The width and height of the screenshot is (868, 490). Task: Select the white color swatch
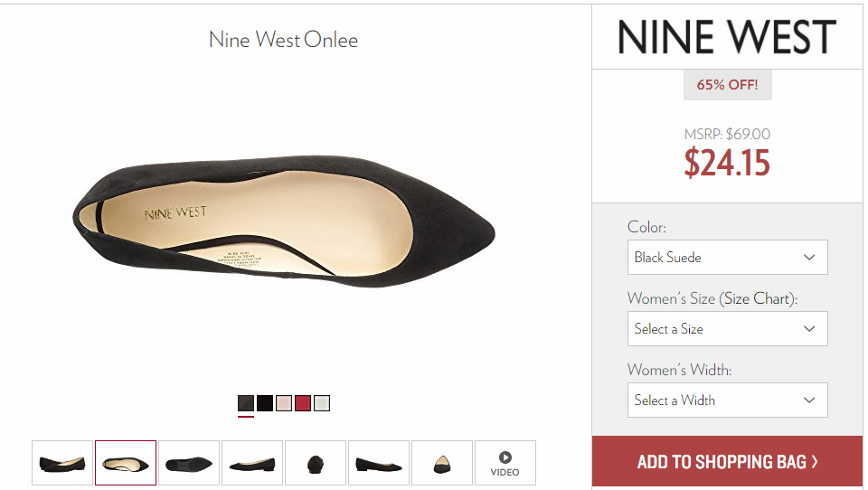322,403
